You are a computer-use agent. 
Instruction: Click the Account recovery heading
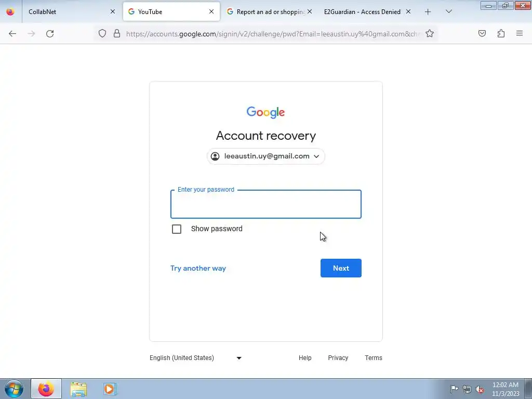(x=266, y=136)
